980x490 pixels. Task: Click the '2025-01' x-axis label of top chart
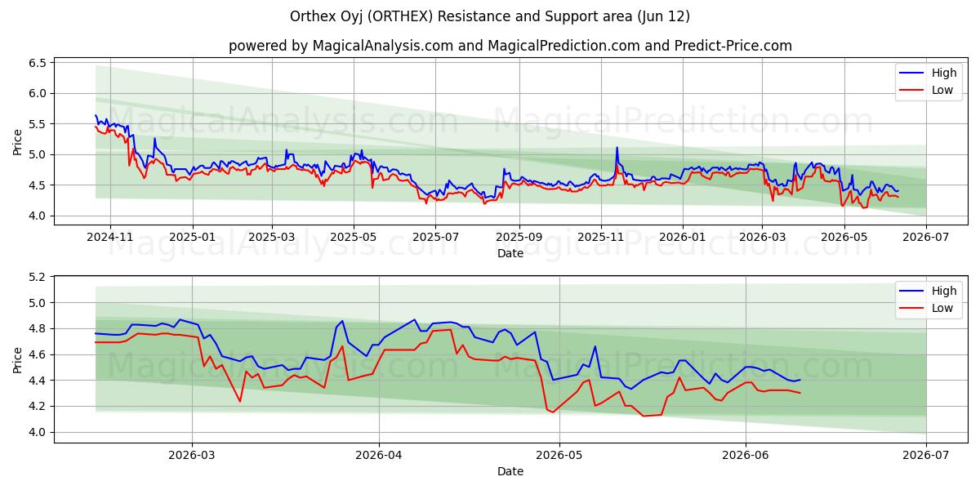tap(193, 238)
